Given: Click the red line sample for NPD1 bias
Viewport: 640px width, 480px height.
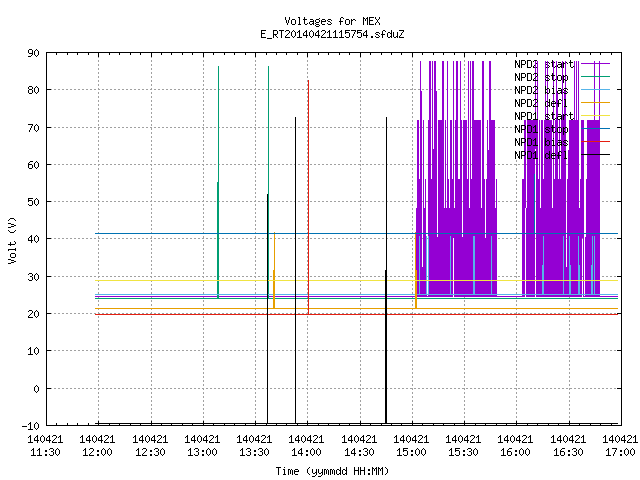Looking at the screenshot, I should click(x=595, y=141).
